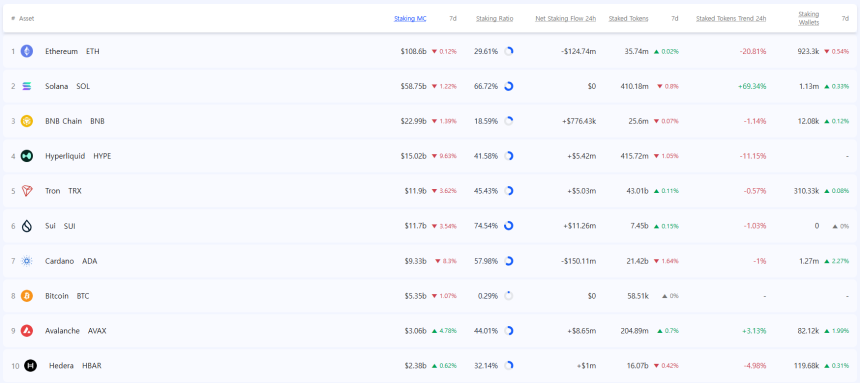Click the Ethereum logo icon
860x383 pixels.
pos(27,51)
